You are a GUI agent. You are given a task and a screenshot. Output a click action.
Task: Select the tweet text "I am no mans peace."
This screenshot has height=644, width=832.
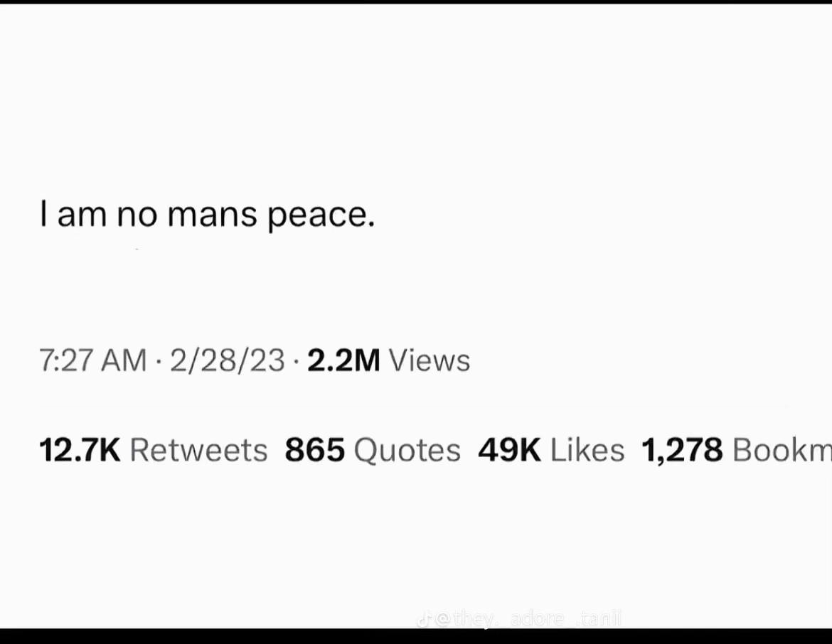(208, 215)
